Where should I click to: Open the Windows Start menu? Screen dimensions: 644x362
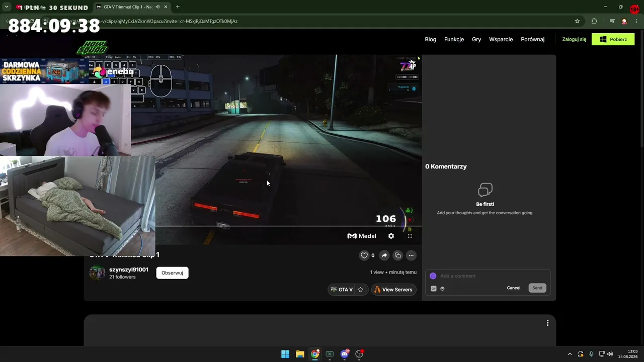pos(285,354)
